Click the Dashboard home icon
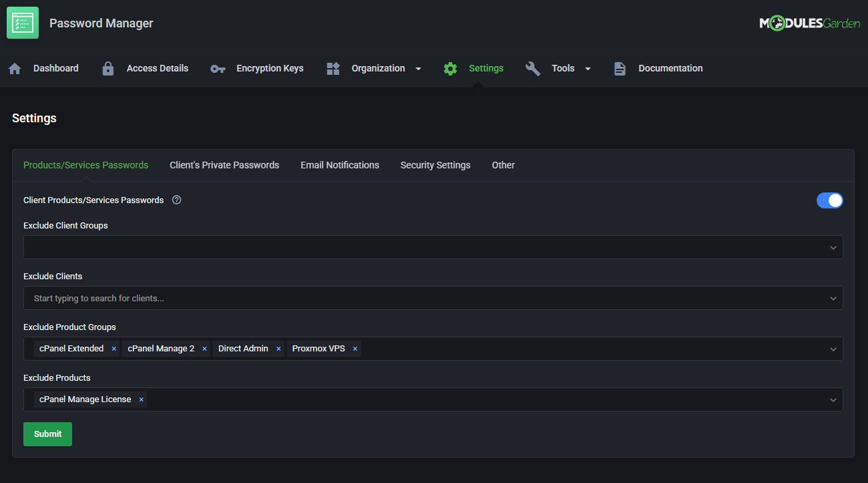This screenshot has height=483, width=868. [15, 68]
